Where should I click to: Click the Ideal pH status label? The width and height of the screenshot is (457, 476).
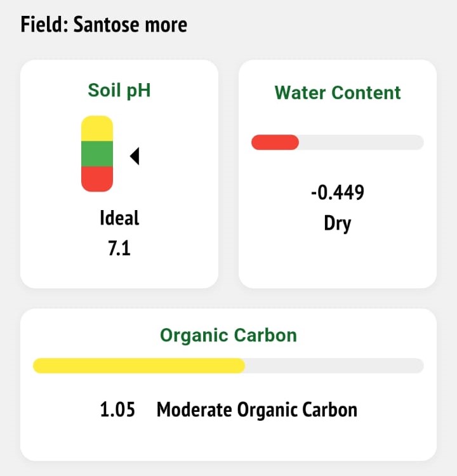click(x=119, y=218)
